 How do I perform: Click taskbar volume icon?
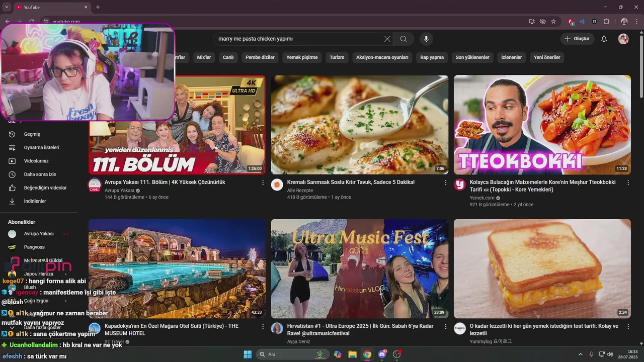(611, 354)
